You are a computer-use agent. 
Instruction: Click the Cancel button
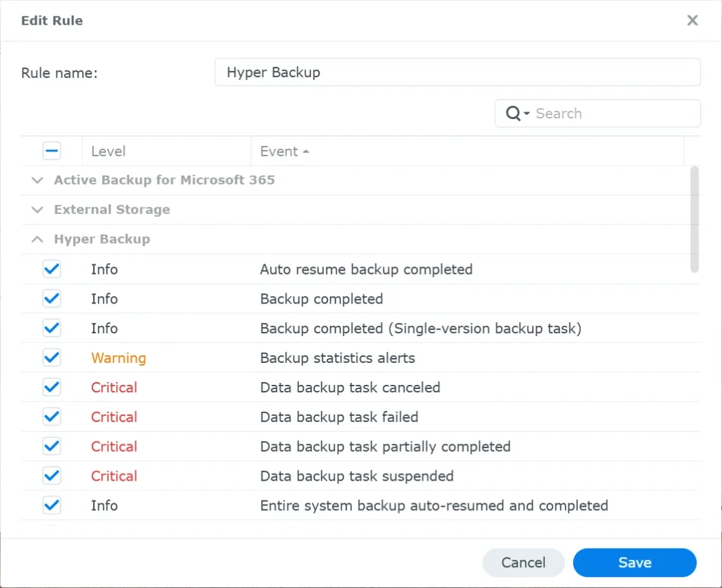click(524, 563)
